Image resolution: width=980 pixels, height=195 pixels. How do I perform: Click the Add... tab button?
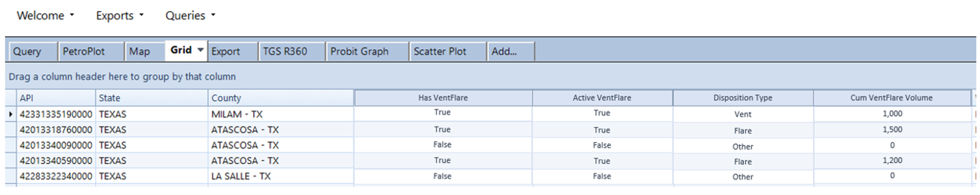click(511, 51)
